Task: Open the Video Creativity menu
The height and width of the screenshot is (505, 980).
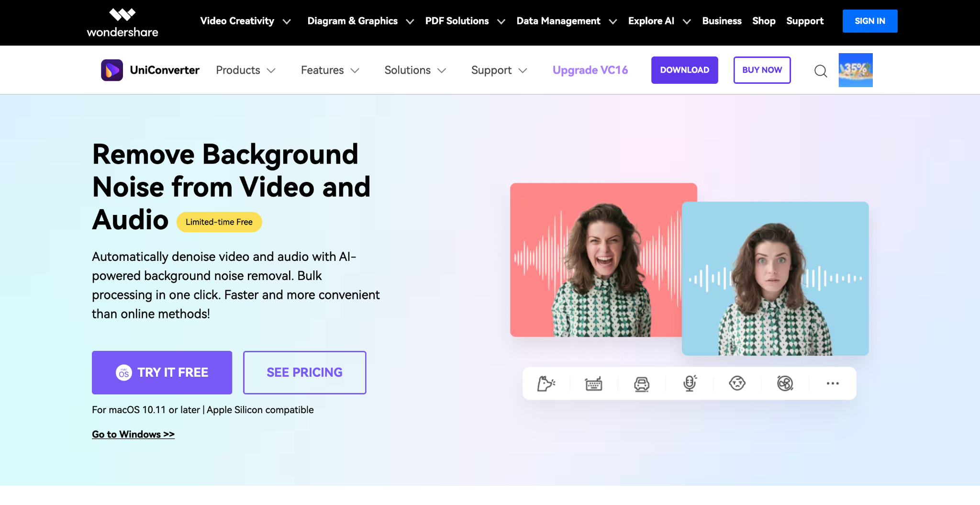Action: tap(237, 21)
